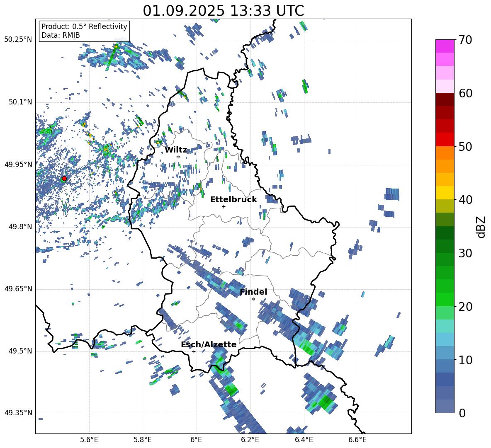
Task: Click the cross marker below Findel
Action: point(253,299)
